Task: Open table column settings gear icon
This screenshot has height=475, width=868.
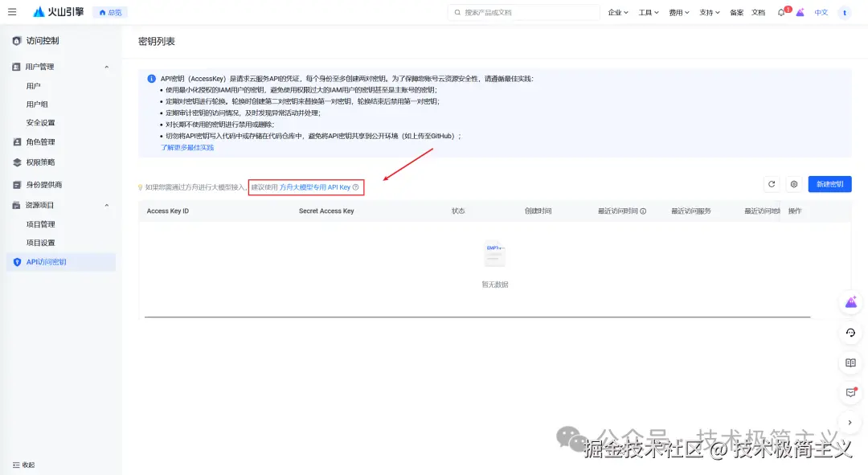Action: tap(794, 184)
